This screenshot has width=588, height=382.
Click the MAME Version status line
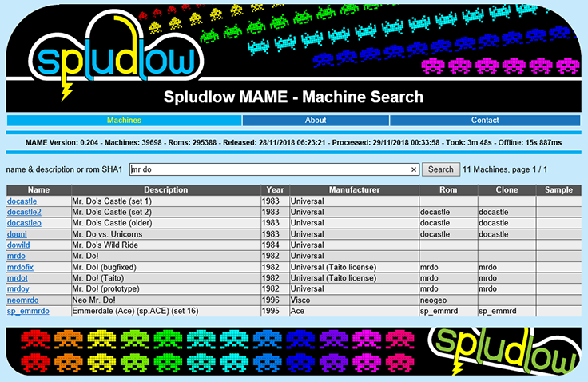294,142
